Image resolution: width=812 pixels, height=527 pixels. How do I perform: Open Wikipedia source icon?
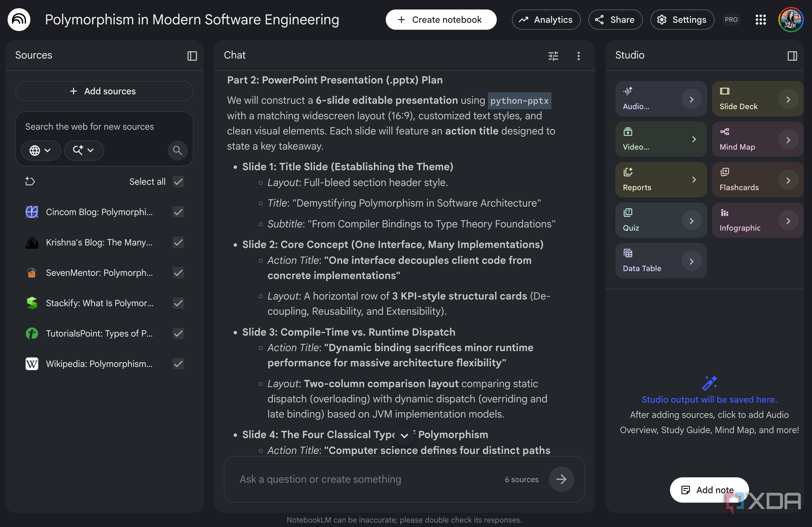point(32,364)
